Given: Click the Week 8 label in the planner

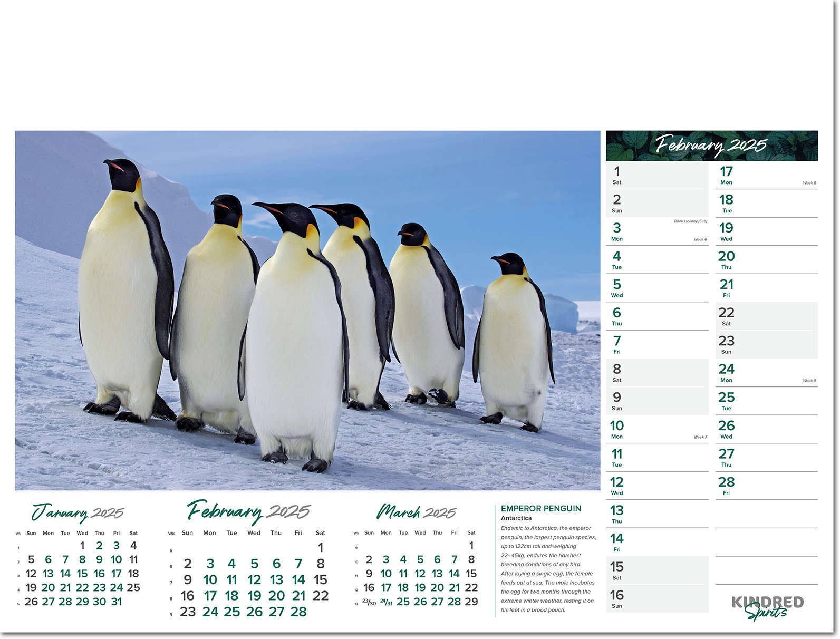Looking at the screenshot, I should pos(809,183).
